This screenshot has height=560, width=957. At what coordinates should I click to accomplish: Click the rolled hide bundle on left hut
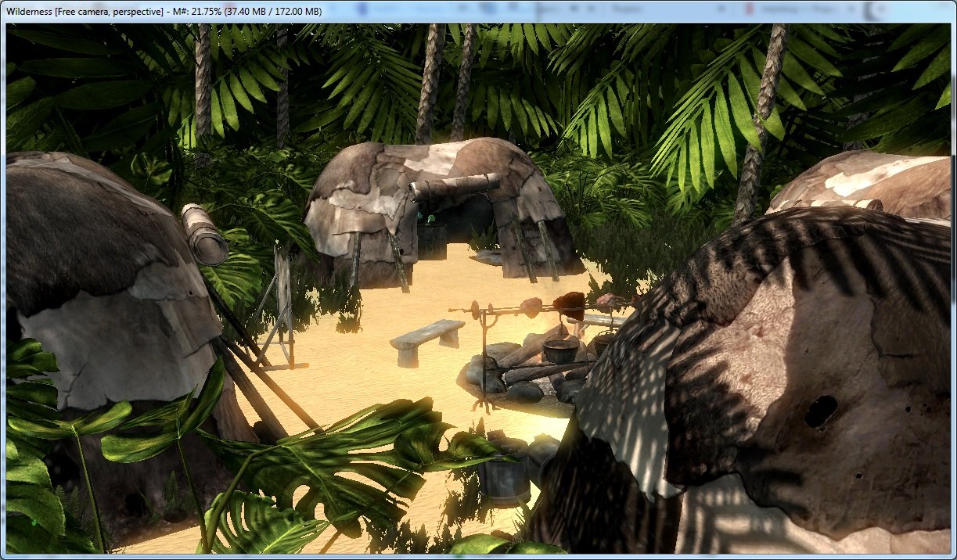(x=203, y=233)
